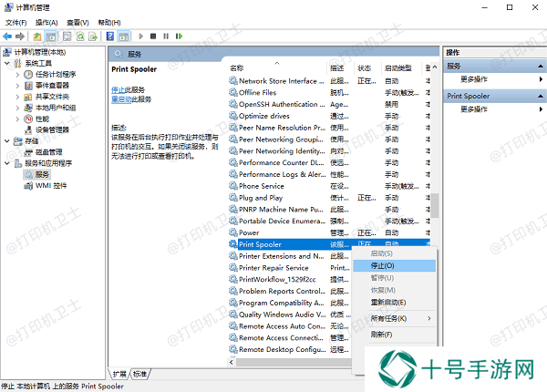Image resolution: width=547 pixels, height=392 pixels.
Task: Click the Restart Service toolbar icon
Action: [x=178, y=36]
